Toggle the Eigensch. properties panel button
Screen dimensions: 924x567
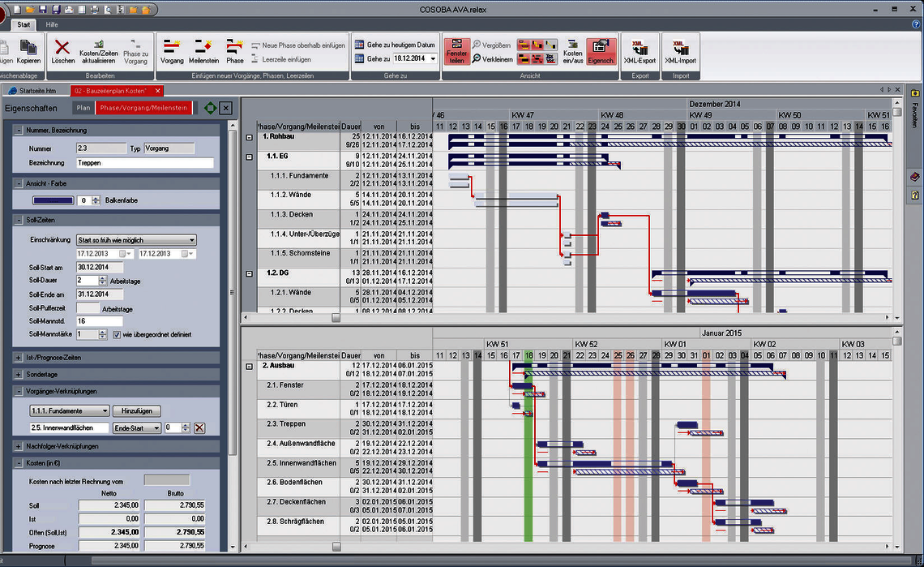[x=601, y=51]
